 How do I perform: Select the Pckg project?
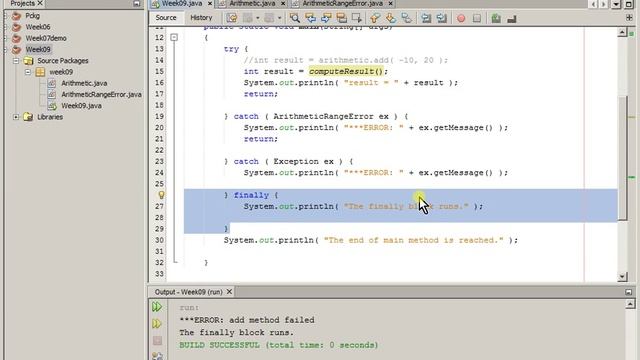(33, 16)
